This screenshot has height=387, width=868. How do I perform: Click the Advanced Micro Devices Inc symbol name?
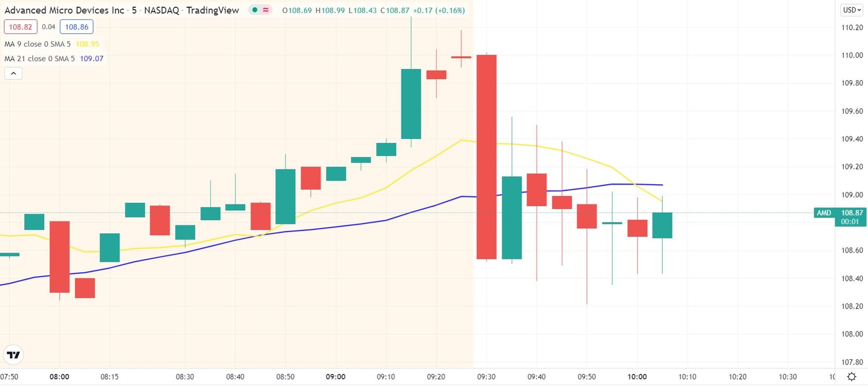click(x=64, y=10)
